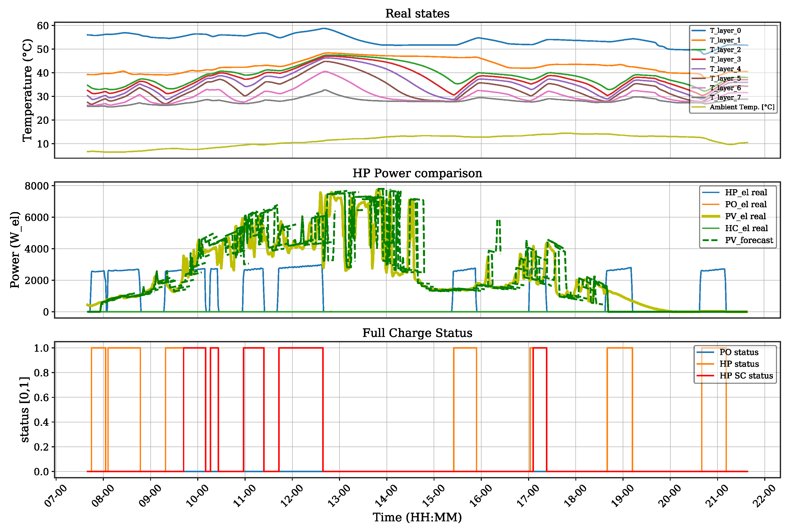Select the PV_forecast dashed legend entry
Image resolution: width=792 pixels, height=532 pixels.
tap(749, 240)
